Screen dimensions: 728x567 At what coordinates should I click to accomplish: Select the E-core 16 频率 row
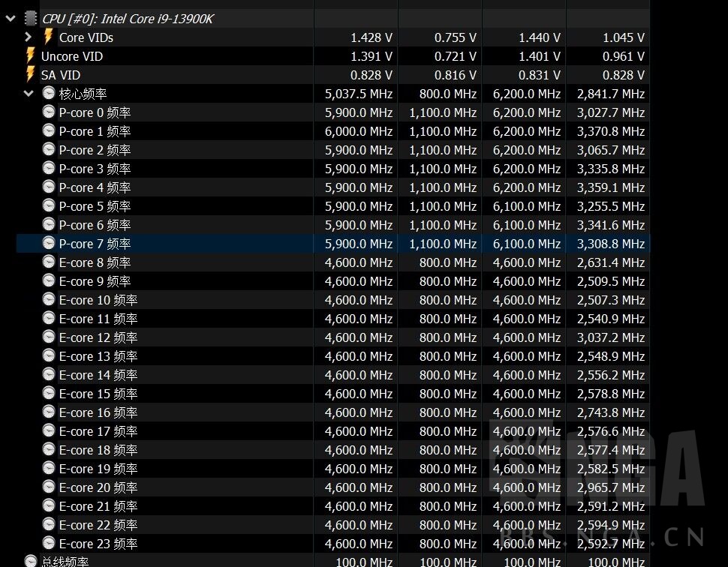(x=98, y=412)
